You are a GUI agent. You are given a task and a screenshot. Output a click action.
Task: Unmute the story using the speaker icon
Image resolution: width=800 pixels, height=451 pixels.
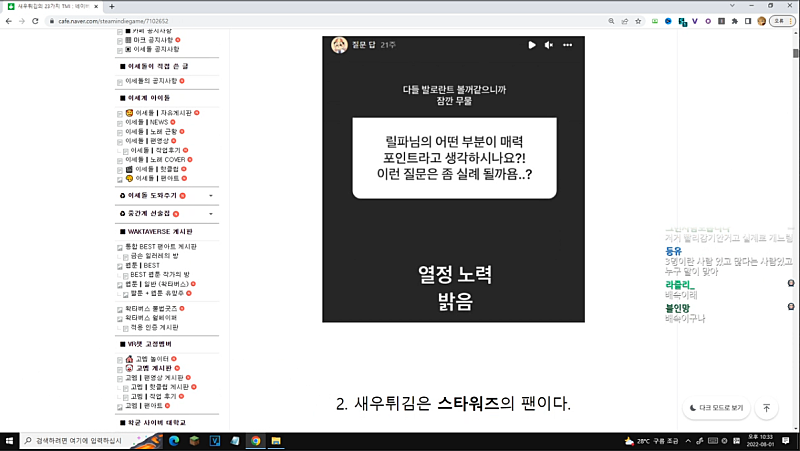[x=548, y=45]
